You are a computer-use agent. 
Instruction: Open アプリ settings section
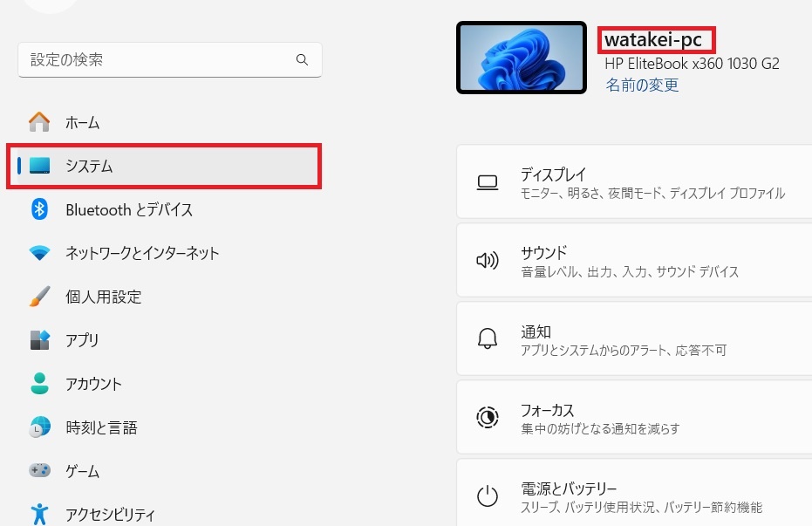tap(164, 340)
